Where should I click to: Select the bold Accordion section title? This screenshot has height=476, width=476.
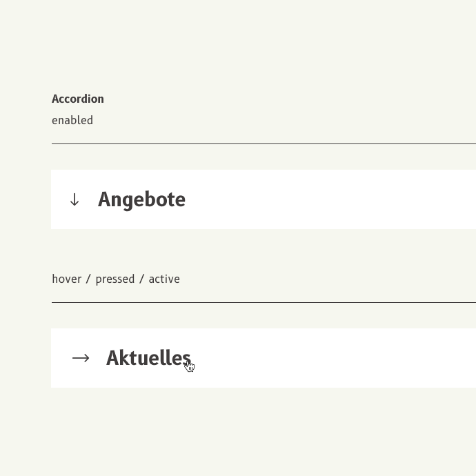78,99
